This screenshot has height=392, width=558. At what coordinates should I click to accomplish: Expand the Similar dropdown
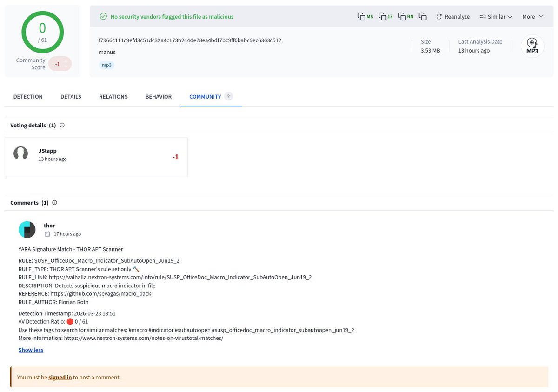pos(496,16)
